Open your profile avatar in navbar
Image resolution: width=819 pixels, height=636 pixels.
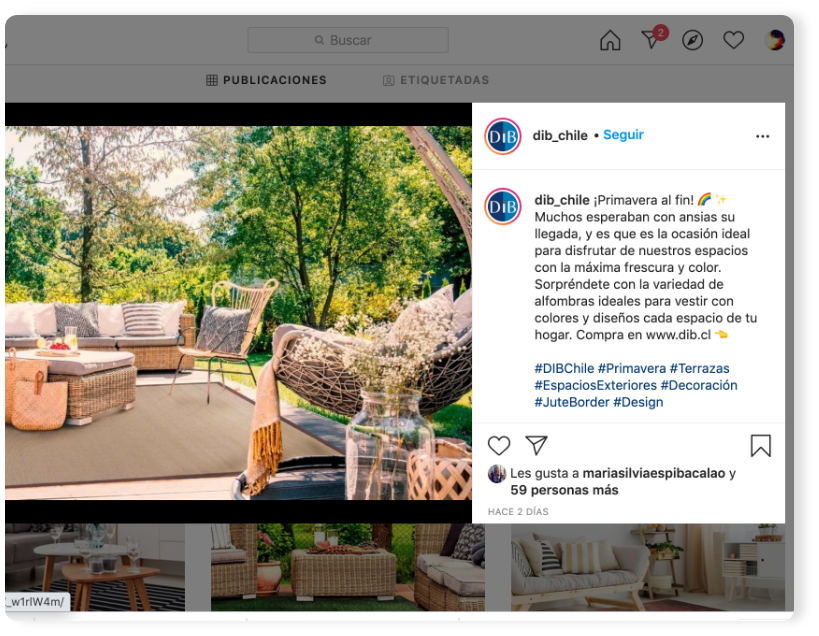coord(775,40)
